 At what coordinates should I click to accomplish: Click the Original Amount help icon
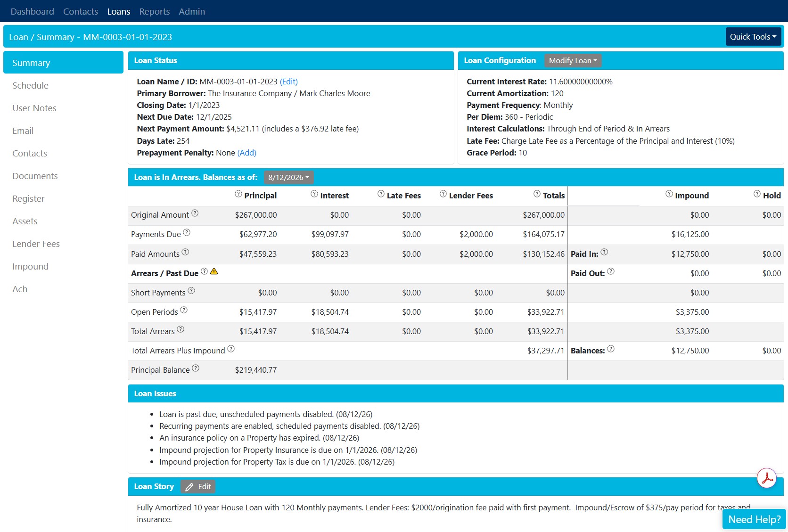(195, 213)
